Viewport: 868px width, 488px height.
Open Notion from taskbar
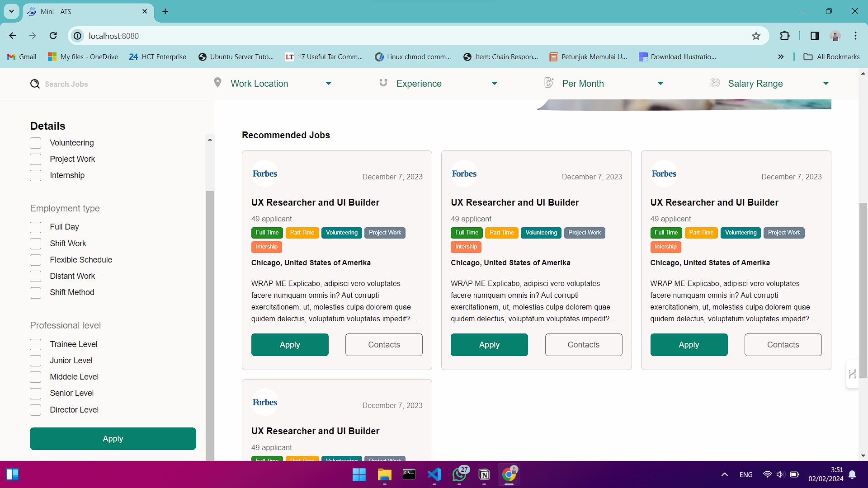click(x=484, y=474)
